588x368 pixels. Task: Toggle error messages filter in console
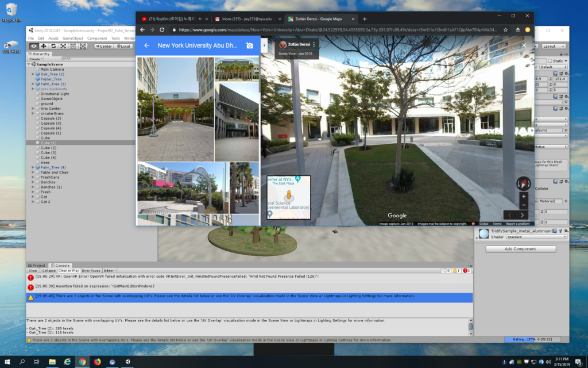point(467,270)
